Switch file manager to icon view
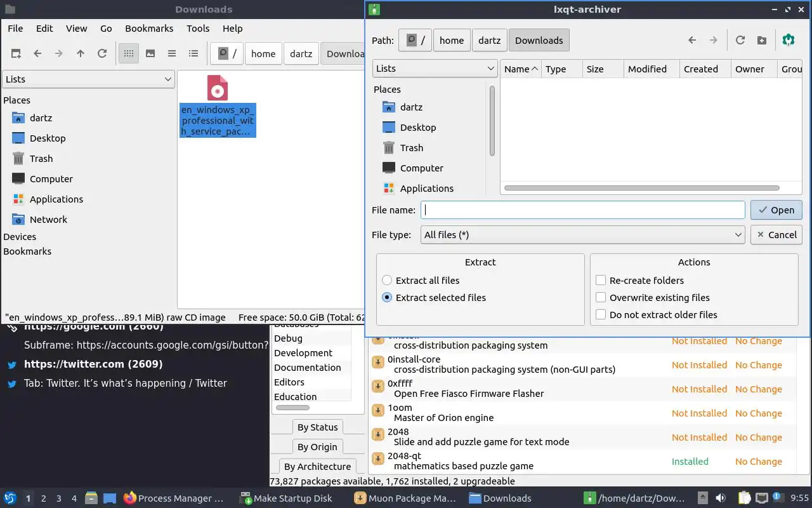Viewport: 812px width, 508px height. pyautogui.click(x=129, y=53)
